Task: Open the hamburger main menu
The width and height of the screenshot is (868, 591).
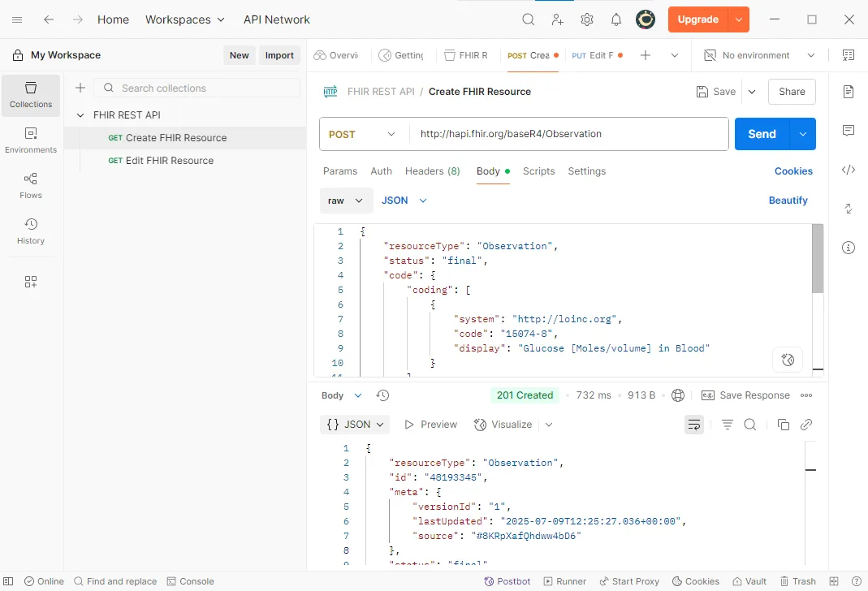Action: click(x=17, y=20)
